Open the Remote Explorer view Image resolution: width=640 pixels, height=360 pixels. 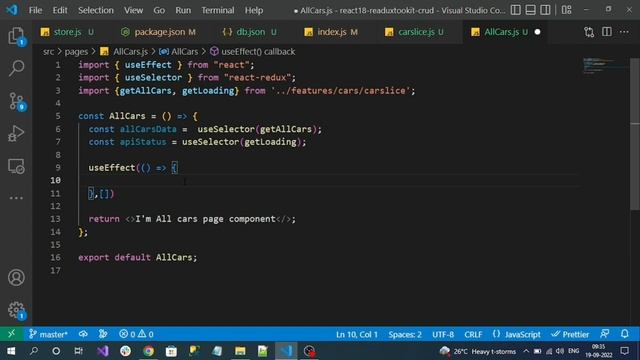[x=16, y=166]
